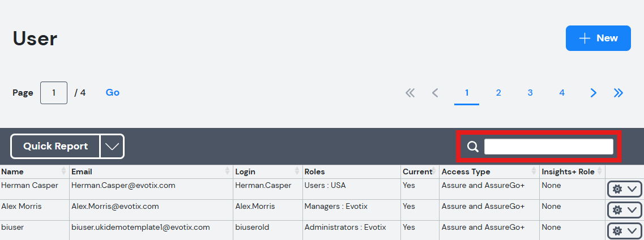Select page 2 in pagination
644x240 pixels.
(x=498, y=93)
